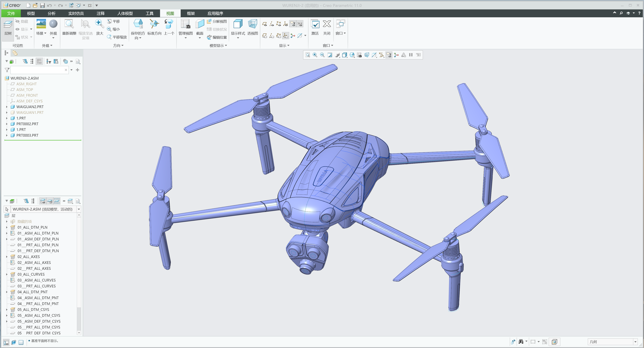Image resolution: width=644 pixels, height=348 pixels.
Task: Click the pause icon in the graphics toolbar
Action: 410,55
